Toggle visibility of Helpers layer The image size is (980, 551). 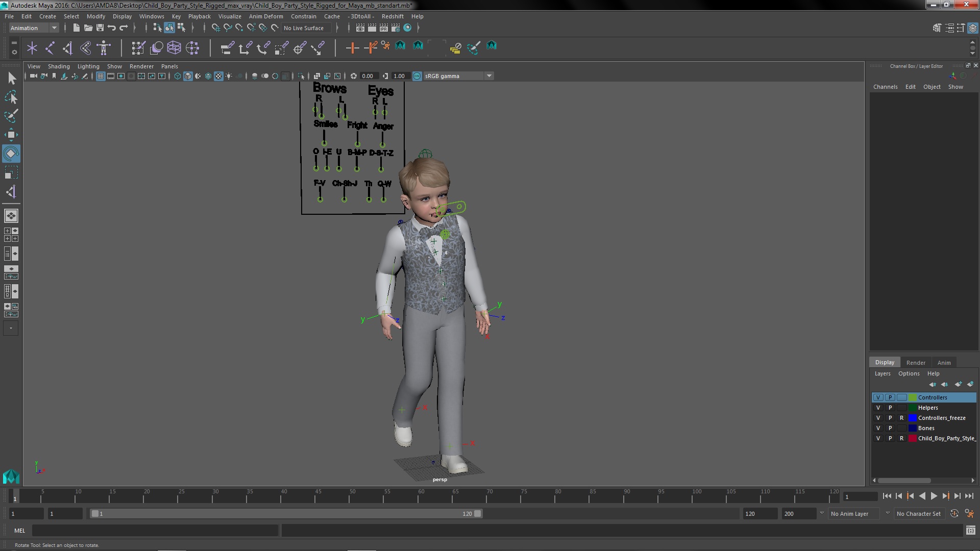click(878, 408)
